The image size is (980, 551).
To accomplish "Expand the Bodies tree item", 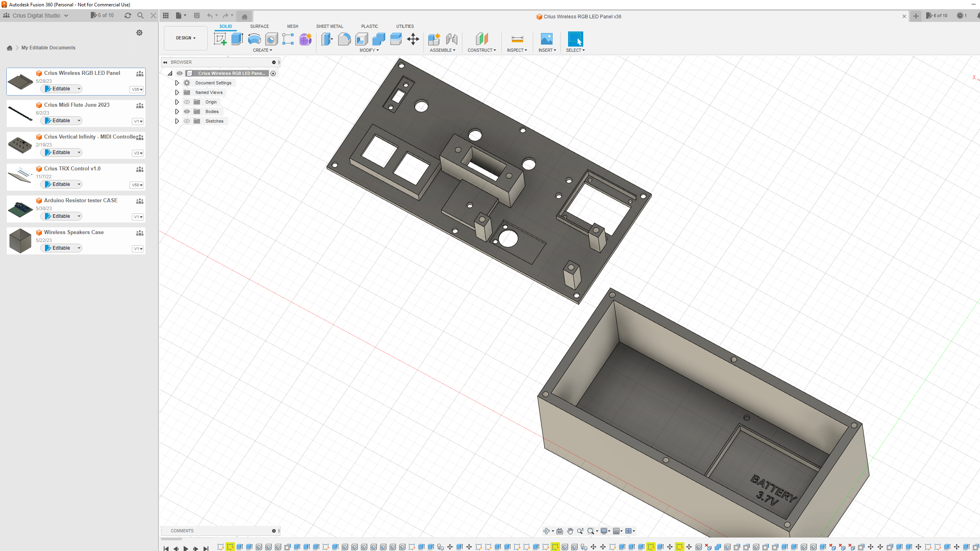I will [176, 111].
